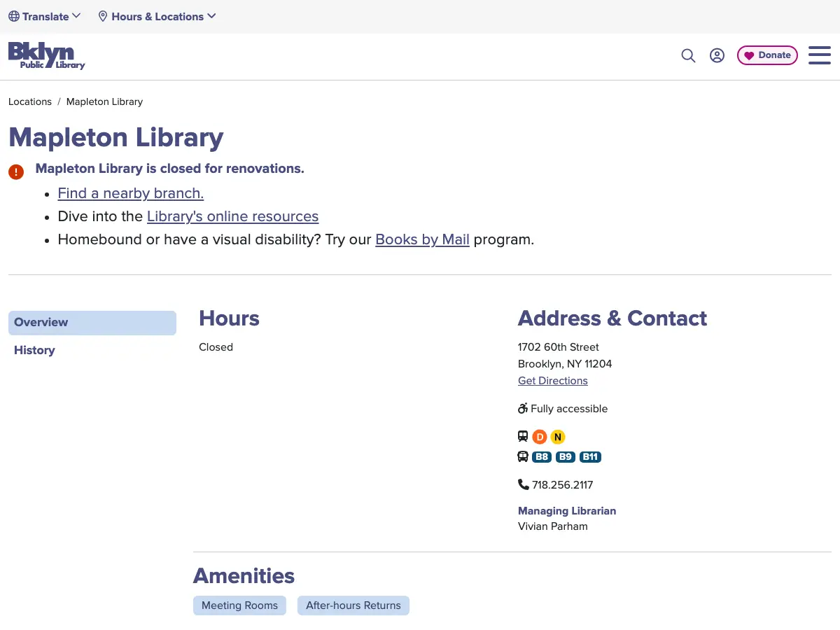Click the Brooklyn, NY 11204 address line
Viewport: 840px width, 630px height.
point(565,364)
